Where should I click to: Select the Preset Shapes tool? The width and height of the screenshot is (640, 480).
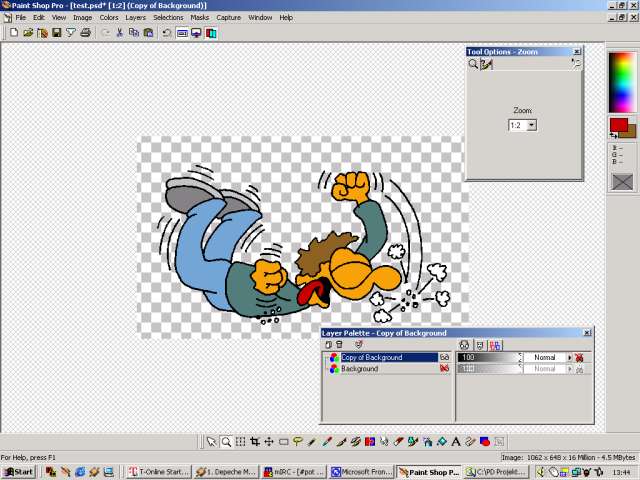pyautogui.click(x=485, y=442)
